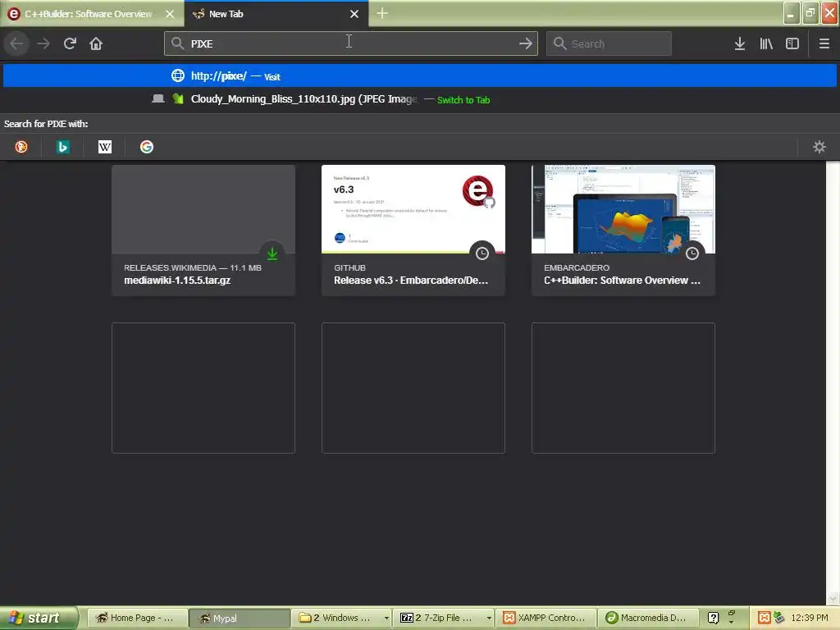
Task: Expand the 7-Zip File taskbar group
Action: [445, 618]
